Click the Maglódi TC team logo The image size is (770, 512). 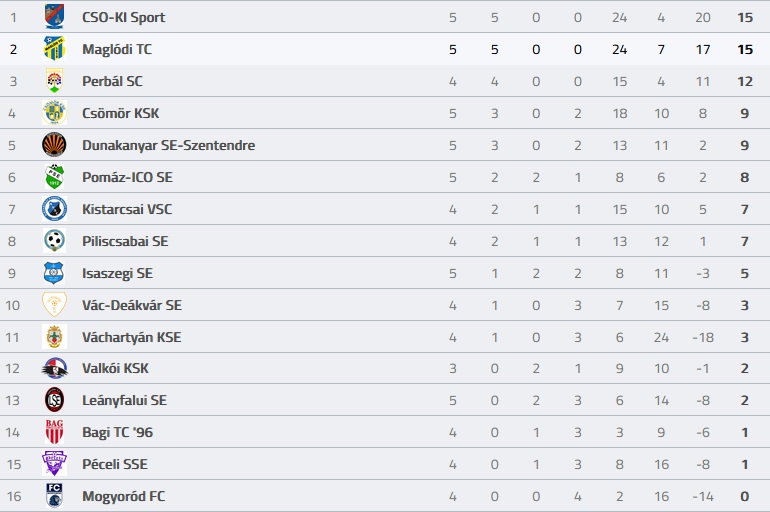pyautogui.click(x=54, y=49)
